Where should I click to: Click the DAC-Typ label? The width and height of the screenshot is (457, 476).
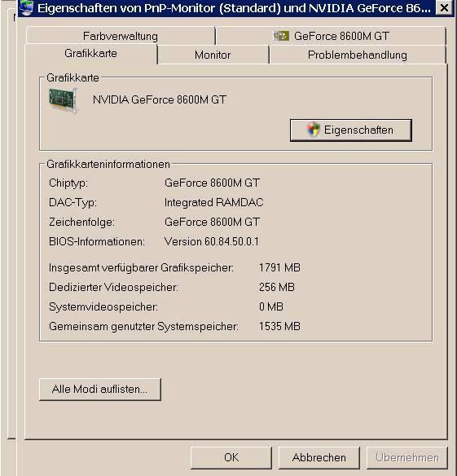point(73,202)
